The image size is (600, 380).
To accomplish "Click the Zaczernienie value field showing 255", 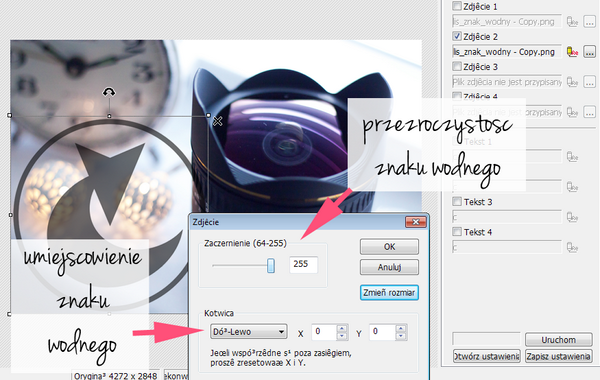I will [x=303, y=264].
